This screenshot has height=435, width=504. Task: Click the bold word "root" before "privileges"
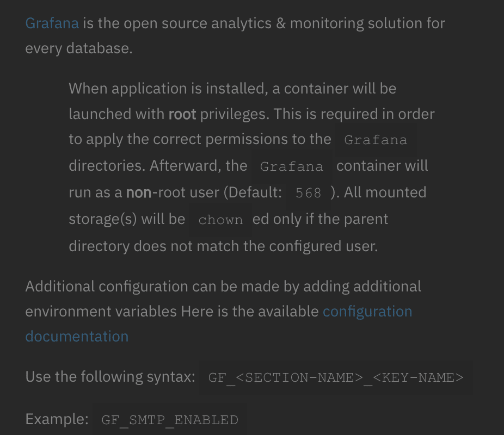click(182, 114)
